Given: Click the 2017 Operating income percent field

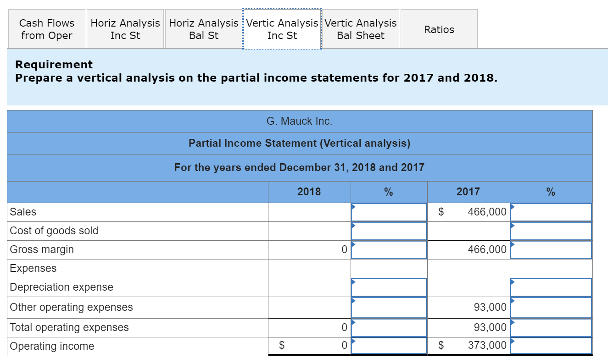Looking at the screenshot, I should point(551,346).
